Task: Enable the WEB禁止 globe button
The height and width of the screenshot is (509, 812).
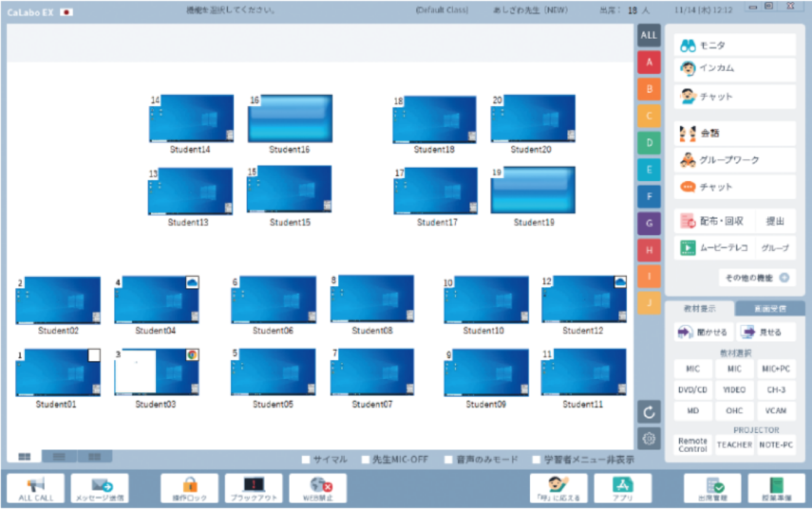Action: [x=317, y=488]
